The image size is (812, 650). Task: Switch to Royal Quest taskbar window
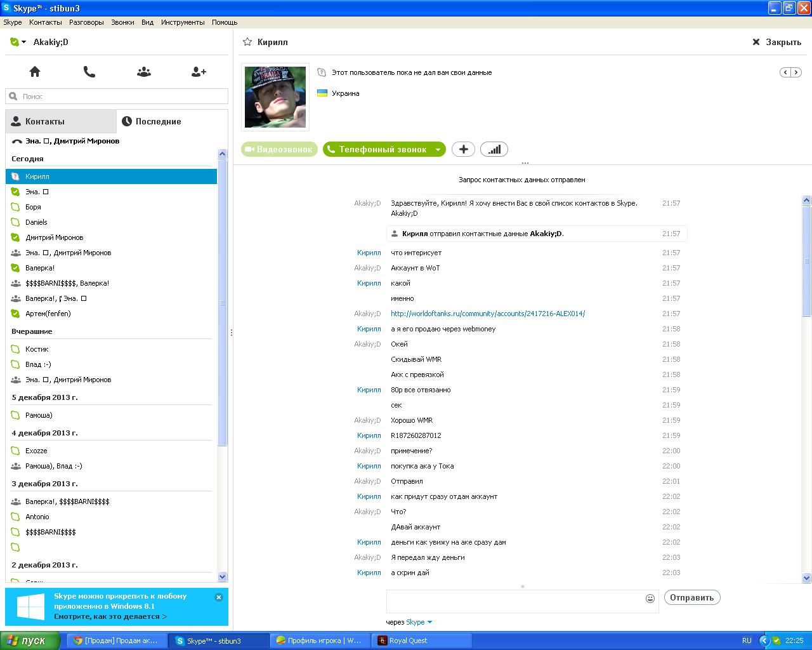[x=422, y=640]
